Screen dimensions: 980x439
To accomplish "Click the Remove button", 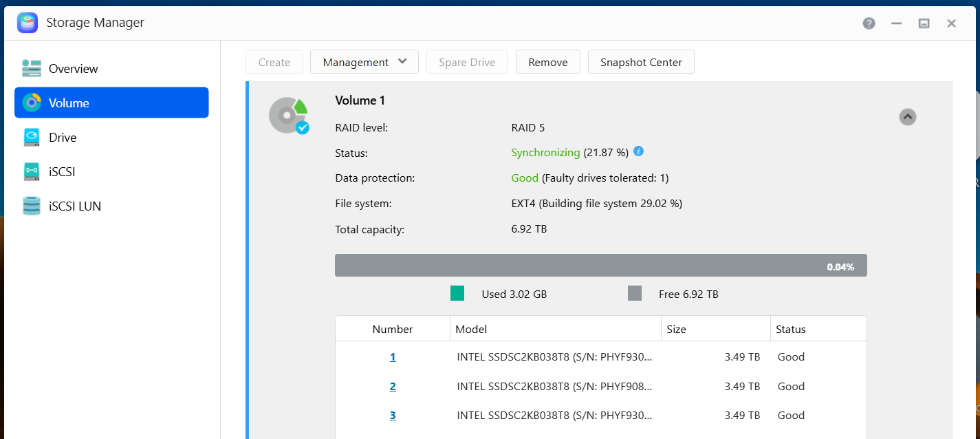I will point(547,62).
